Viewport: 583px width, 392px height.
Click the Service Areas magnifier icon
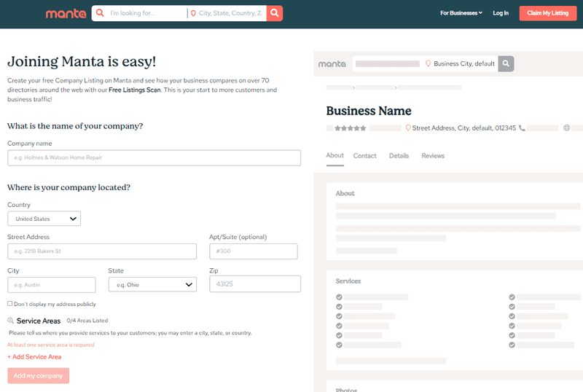[x=10, y=321]
